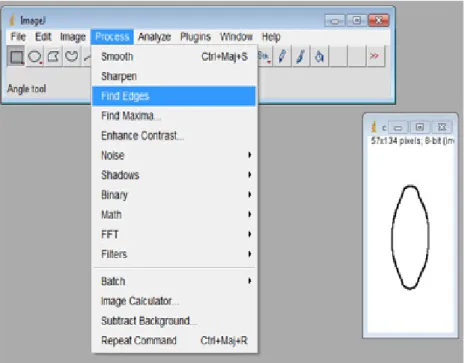Select the Oval selection tool
The image size is (465, 363).
pyautogui.click(x=35, y=57)
